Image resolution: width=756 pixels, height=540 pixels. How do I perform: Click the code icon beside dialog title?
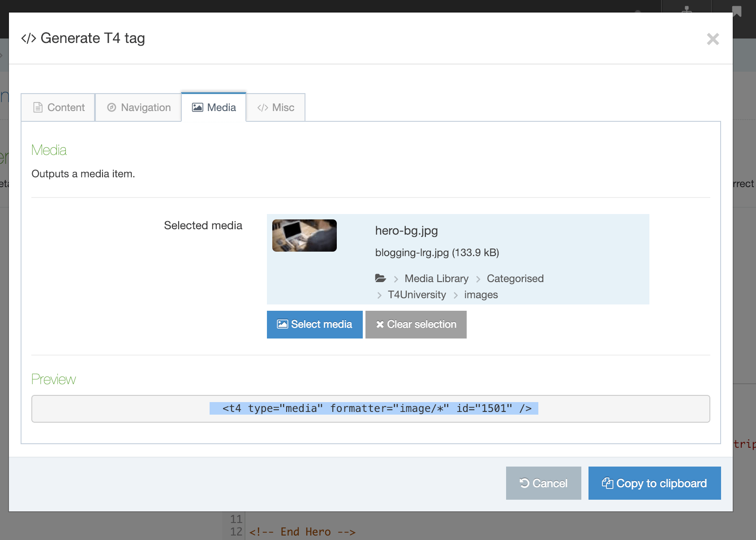(x=29, y=39)
